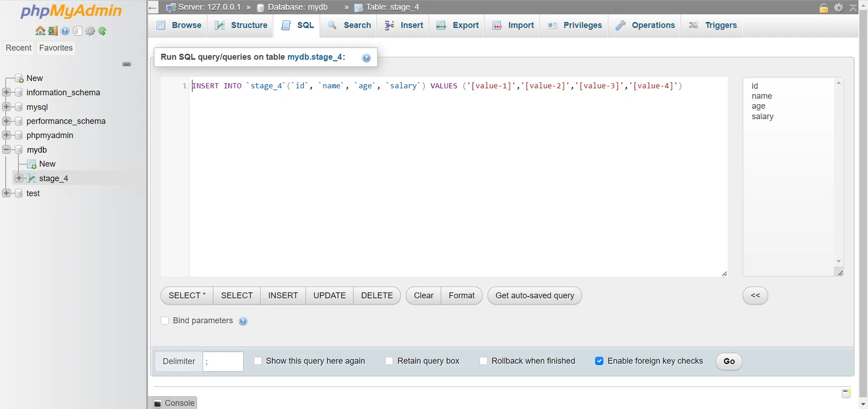Go to phpMyAdmin home via house icon
This screenshot has height=409, width=868.
40,31
